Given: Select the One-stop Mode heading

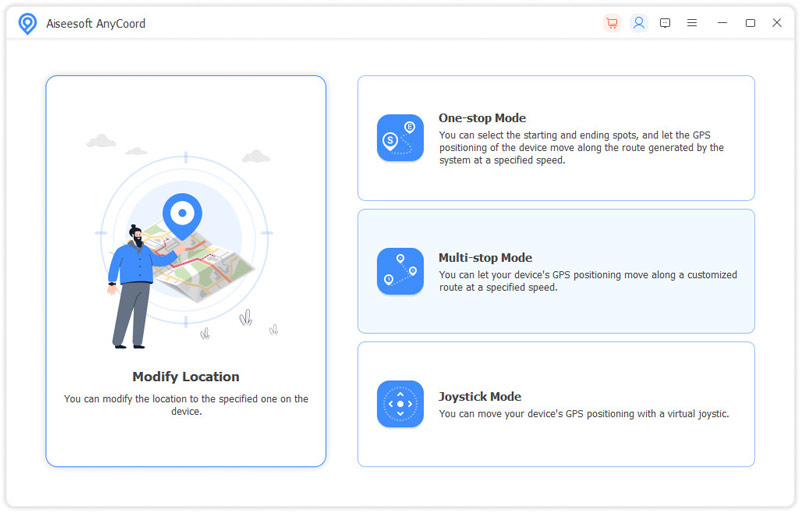Looking at the screenshot, I should click(x=482, y=118).
